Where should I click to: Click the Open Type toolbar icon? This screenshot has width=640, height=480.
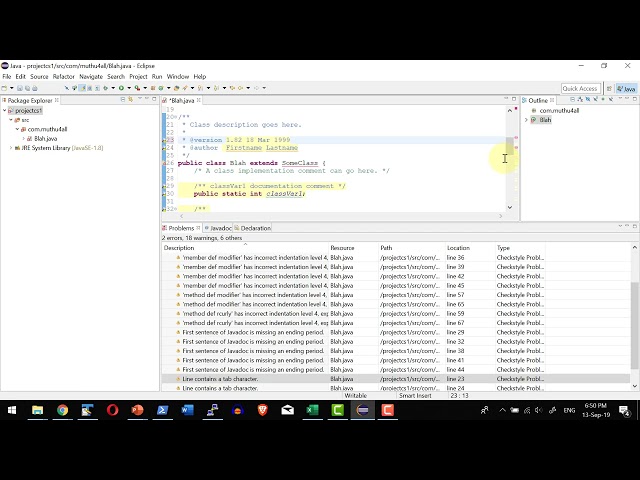pos(176,88)
